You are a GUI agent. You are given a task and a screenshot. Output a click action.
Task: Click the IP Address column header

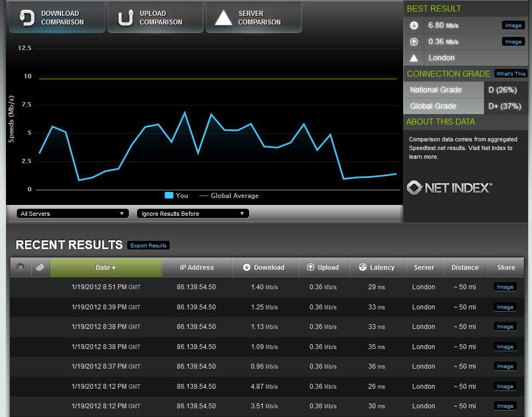pyautogui.click(x=196, y=267)
